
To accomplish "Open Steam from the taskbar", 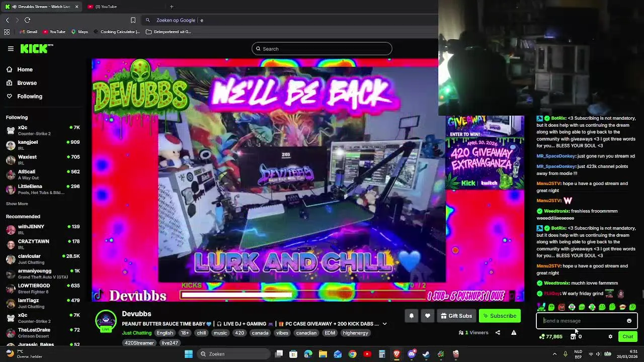I will [x=426, y=354].
